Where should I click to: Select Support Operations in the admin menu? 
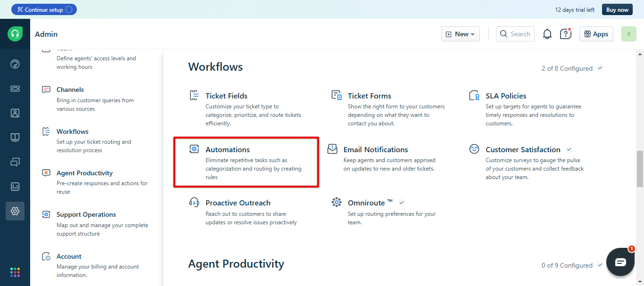86,214
